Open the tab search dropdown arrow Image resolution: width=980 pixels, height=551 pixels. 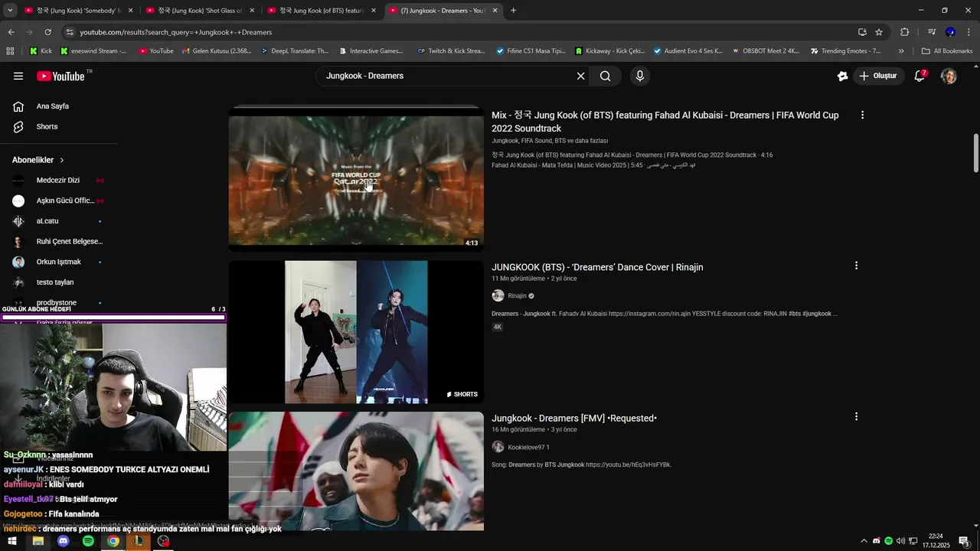10,11
